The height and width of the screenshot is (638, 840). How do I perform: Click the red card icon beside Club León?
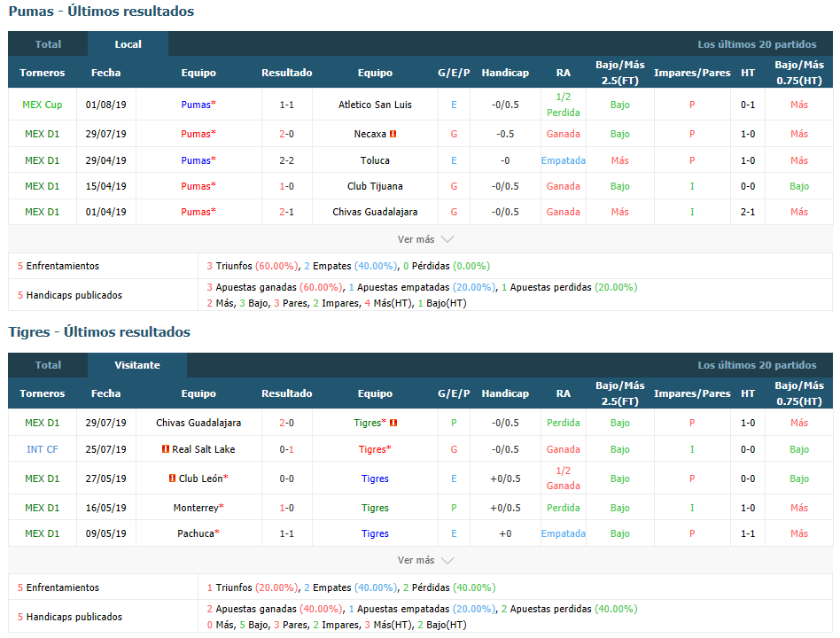pyautogui.click(x=172, y=478)
